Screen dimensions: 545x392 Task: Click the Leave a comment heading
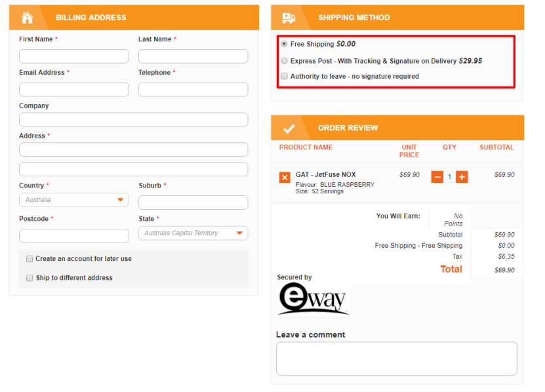[310, 335]
